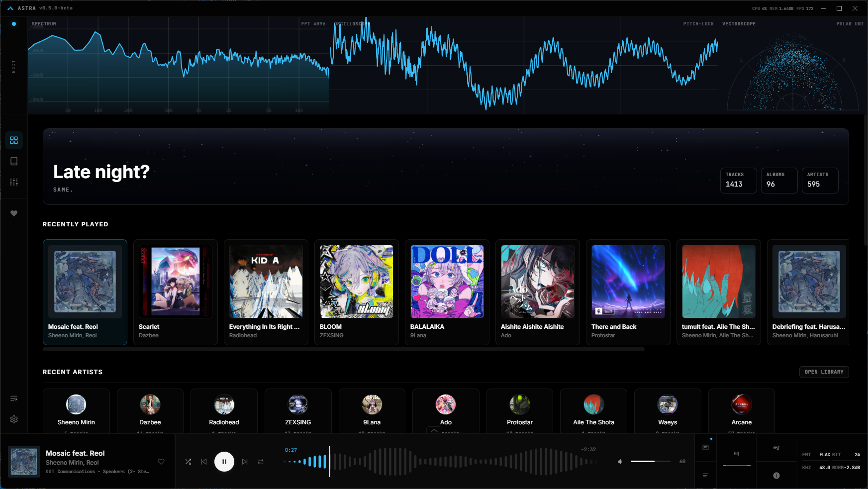Open Settings with the gear icon
This screenshot has height=489, width=868.
(14, 419)
